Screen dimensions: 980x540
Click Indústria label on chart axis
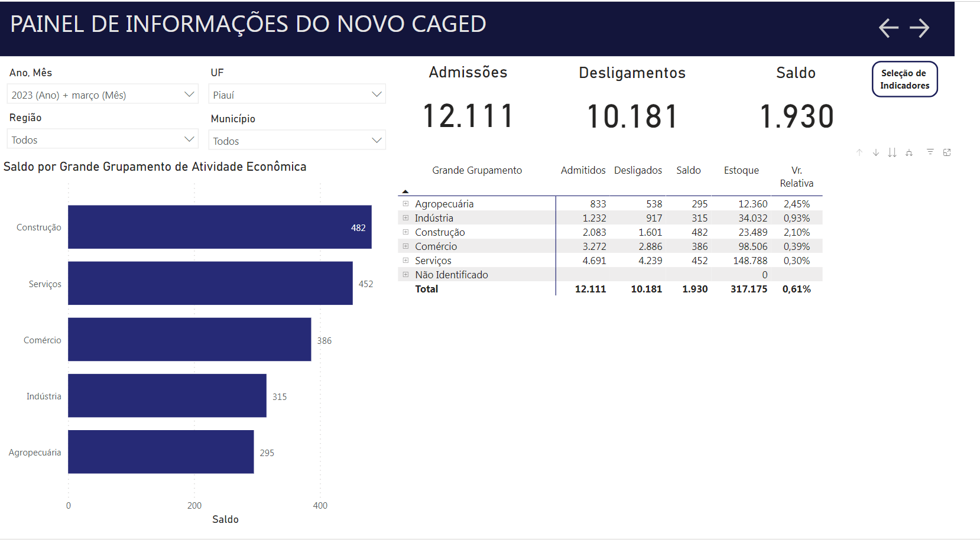click(x=44, y=396)
